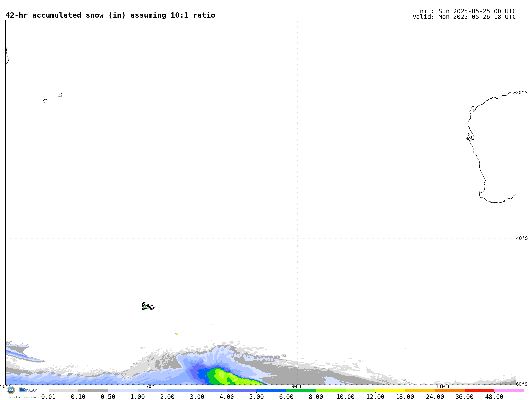Select the pink 48.00 color swatch
The image size is (532, 400).
509,391
